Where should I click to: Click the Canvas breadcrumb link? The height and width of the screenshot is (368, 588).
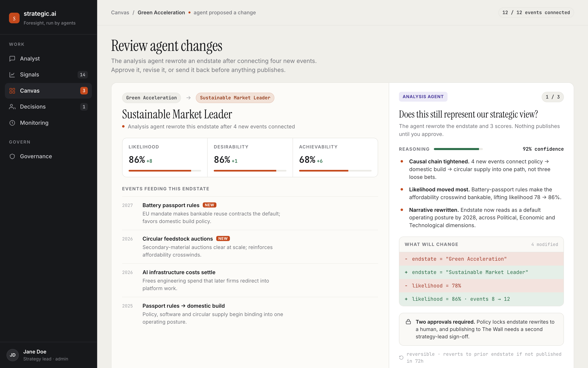(120, 13)
